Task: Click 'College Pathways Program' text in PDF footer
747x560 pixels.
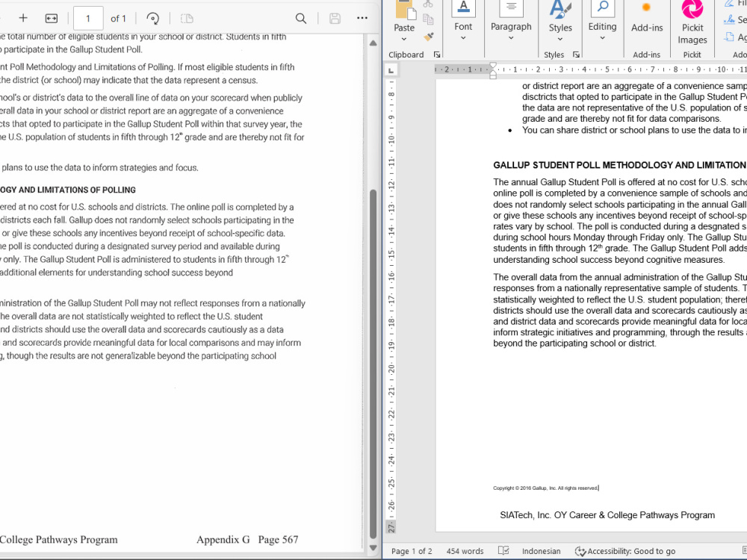Action: (x=58, y=540)
